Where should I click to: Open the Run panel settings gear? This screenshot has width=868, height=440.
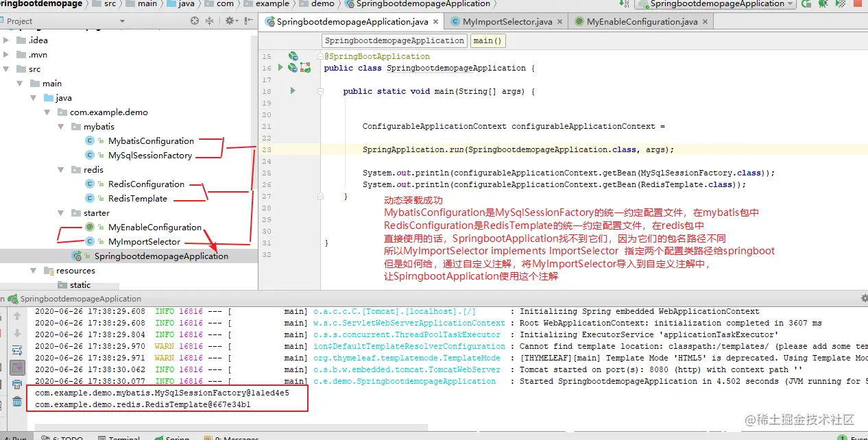(x=865, y=299)
